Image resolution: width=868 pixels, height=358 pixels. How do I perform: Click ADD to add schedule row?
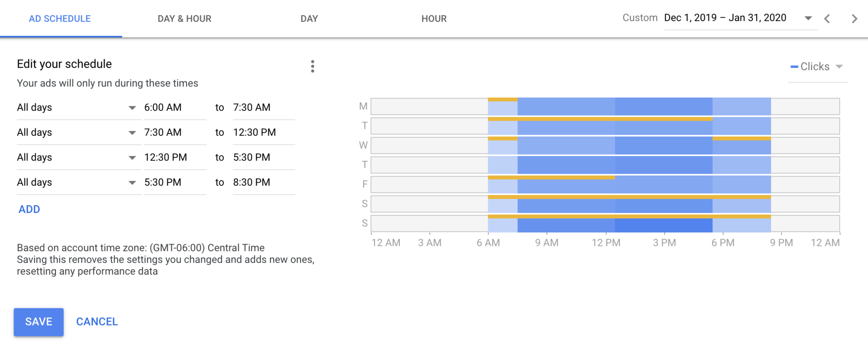click(29, 209)
